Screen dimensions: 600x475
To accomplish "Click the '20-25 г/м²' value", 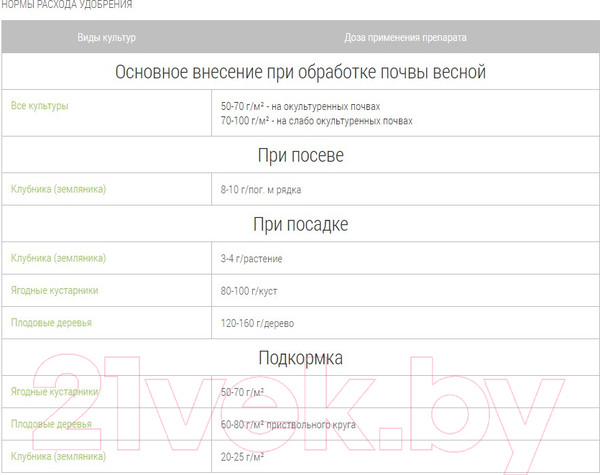I will [242, 457].
